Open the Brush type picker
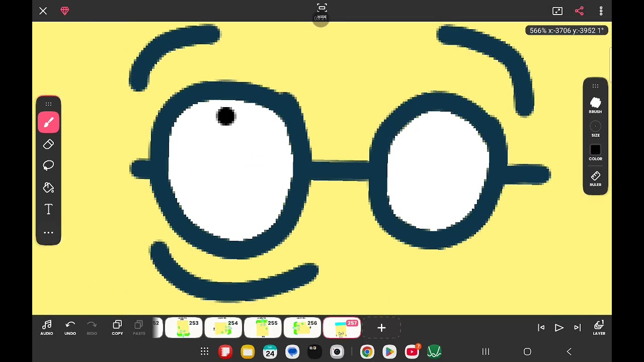 tap(595, 106)
